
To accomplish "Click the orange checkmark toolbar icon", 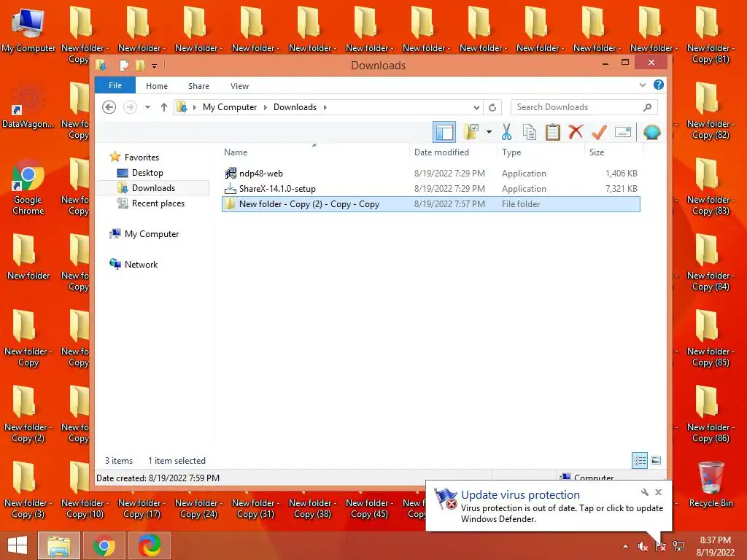I will click(x=600, y=132).
